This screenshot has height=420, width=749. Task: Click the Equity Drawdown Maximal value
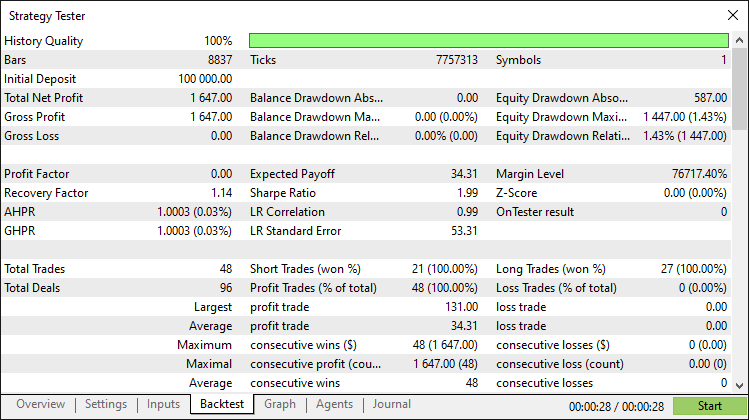click(x=685, y=117)
